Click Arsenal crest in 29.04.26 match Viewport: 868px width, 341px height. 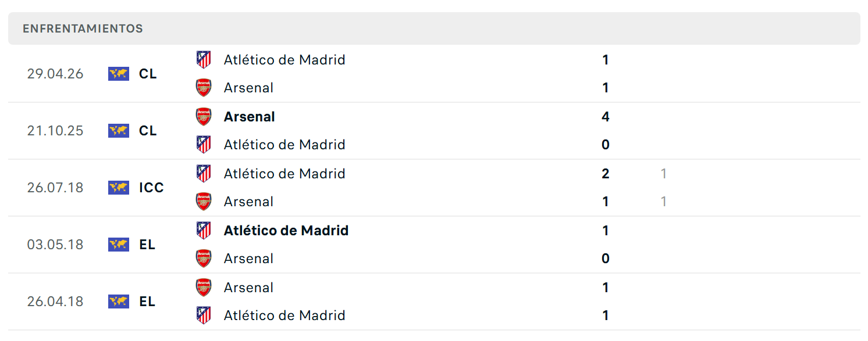click(x=204, y=88)
